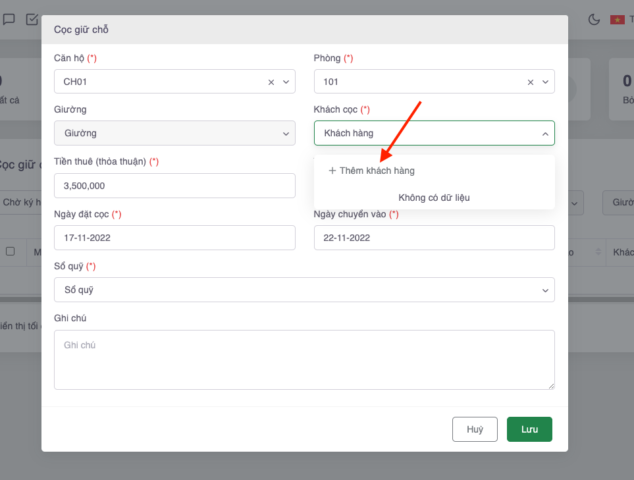Open the Ngày đặt cọc date field

pyautogui.click(x=175, y=238)
